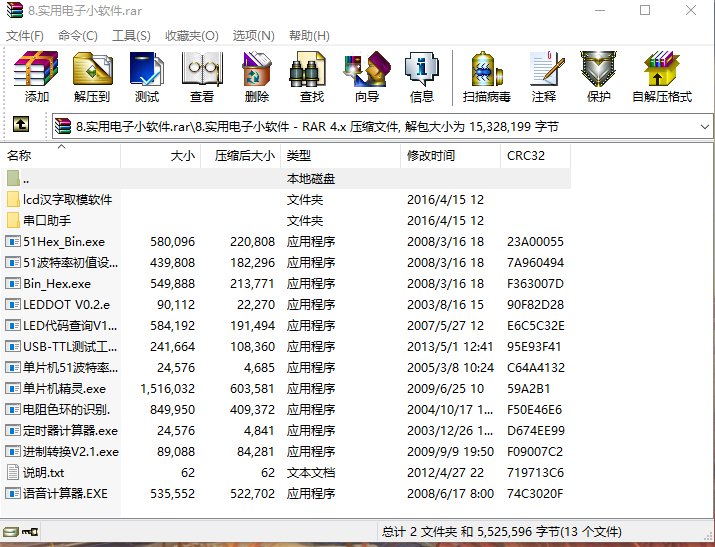Open the 收藏夹(O) menu
Image resolution: width=715 pixels, height=547 pixels.
point(192,36)
